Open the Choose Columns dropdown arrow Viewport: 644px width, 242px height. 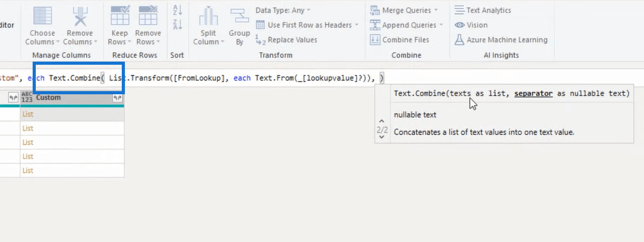pyautogui.click(x=58, y=42)
